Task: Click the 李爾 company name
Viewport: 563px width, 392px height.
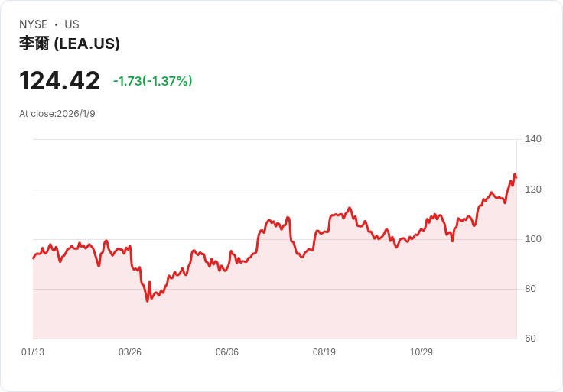Action: pyautogui.click(x=34, y=44)
